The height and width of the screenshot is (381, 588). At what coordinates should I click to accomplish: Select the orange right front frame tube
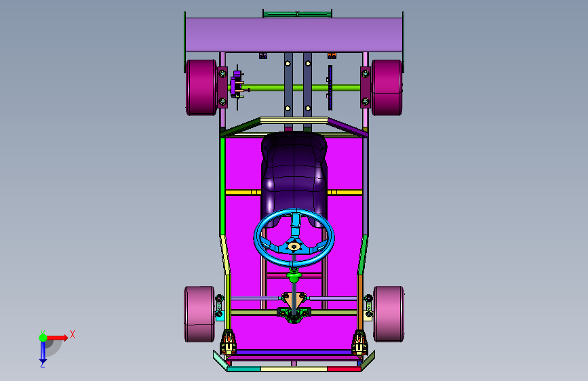(x=360, y=302)
